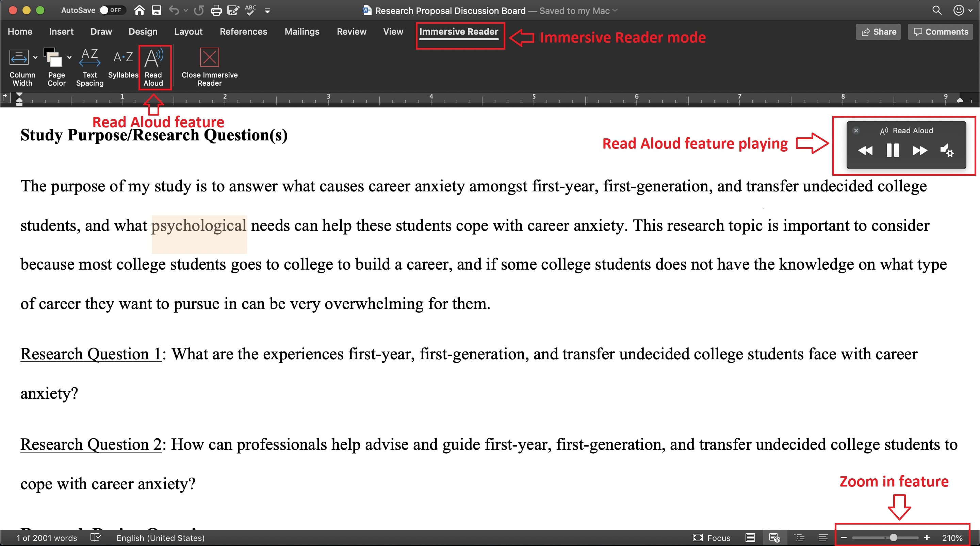Pause the Read Aloud playback
980x546 pixels.
pos(893,151)
